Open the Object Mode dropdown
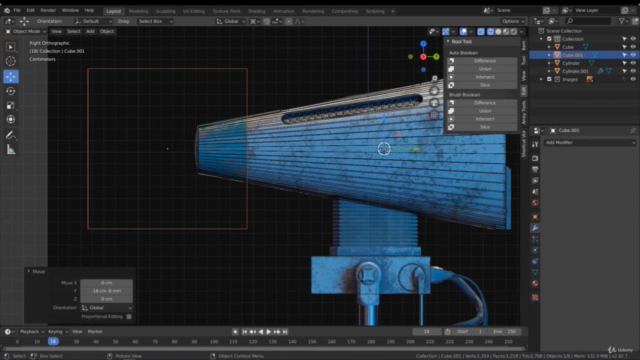The width and height of the screenshot is (640, 360). tap(26, 31)
